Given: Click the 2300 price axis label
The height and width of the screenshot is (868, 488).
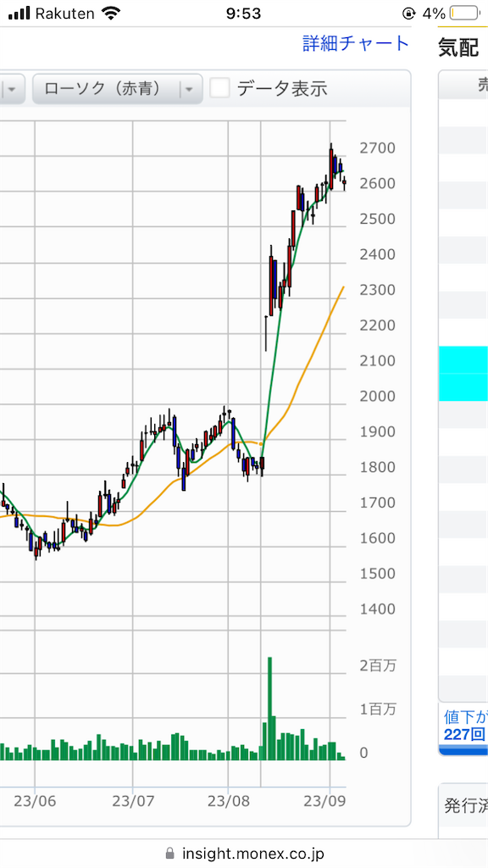Looking at the screenshot, I should coord(377,290).
